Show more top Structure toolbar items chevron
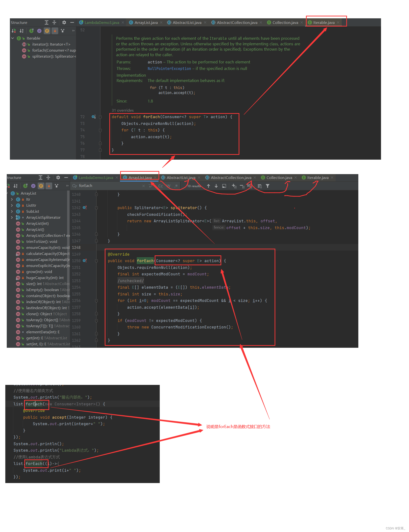The height and width of the screenshot is (532, 409). 73,31
